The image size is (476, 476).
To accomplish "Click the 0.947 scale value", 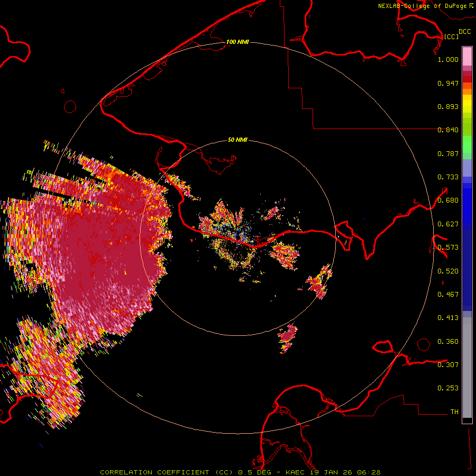I will pyautogui.click(x=448, y=83).
